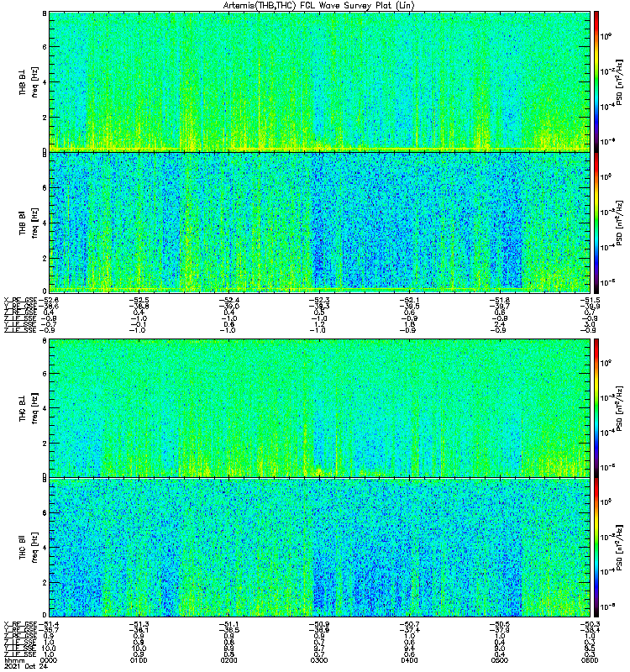
Task: Click the THC Y_RE_GSE value '-35.7'
Action: coord(49,630)
